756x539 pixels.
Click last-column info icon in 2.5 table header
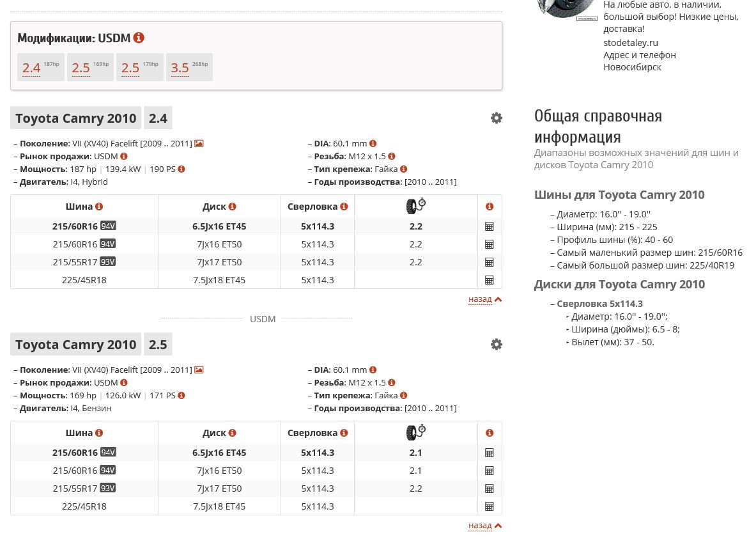click(x=490, y=433)
